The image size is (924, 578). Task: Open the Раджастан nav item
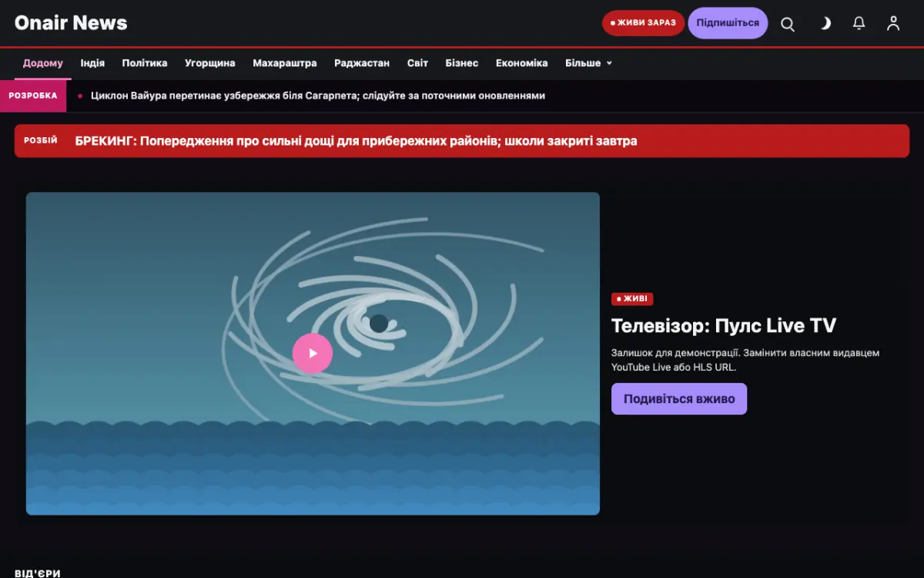point(362,63)
